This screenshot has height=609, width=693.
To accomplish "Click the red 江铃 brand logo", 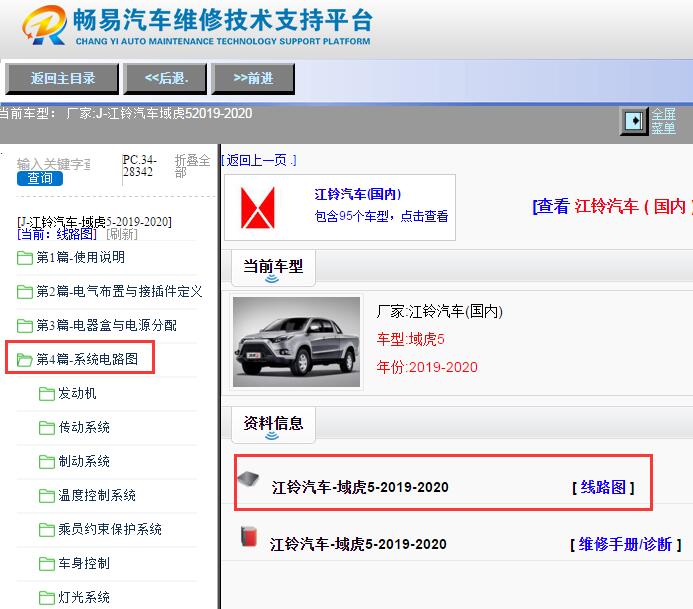I will coord(258,208).
